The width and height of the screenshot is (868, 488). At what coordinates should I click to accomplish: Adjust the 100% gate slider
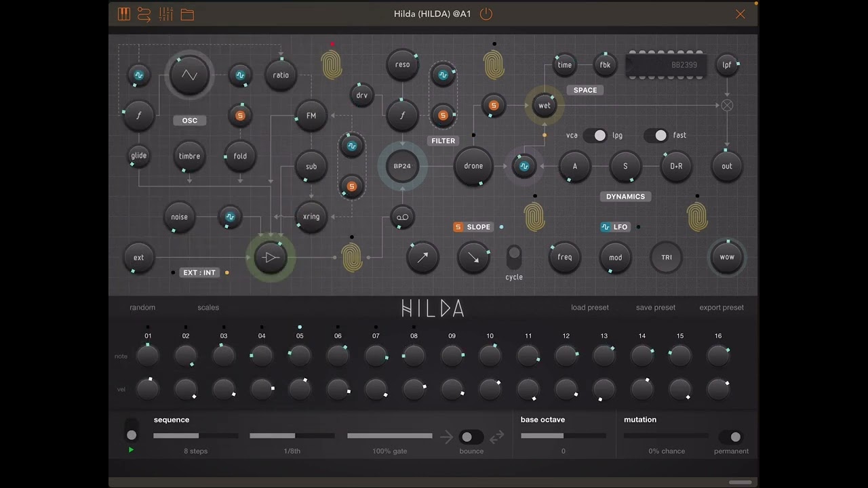pos(390,436)
